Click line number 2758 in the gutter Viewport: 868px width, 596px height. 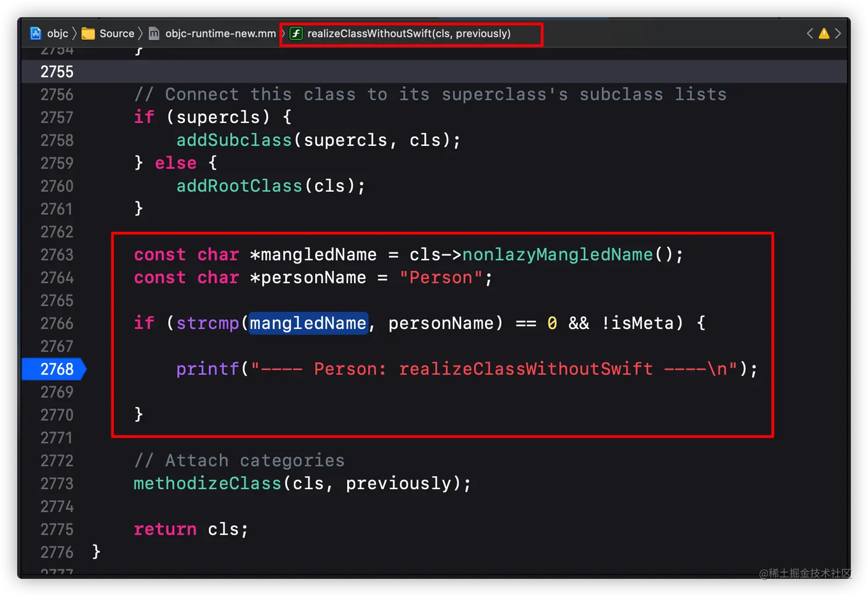pyautogui.click(x=57, y=141)
